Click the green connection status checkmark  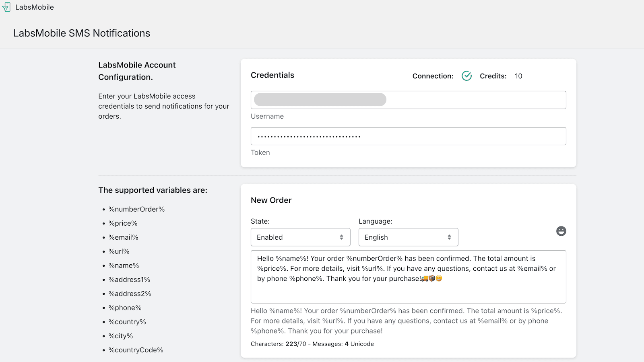(x=466, y=76)
